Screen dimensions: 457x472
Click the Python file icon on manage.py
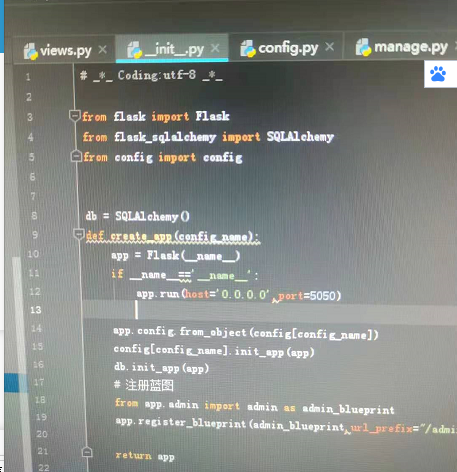363,47
